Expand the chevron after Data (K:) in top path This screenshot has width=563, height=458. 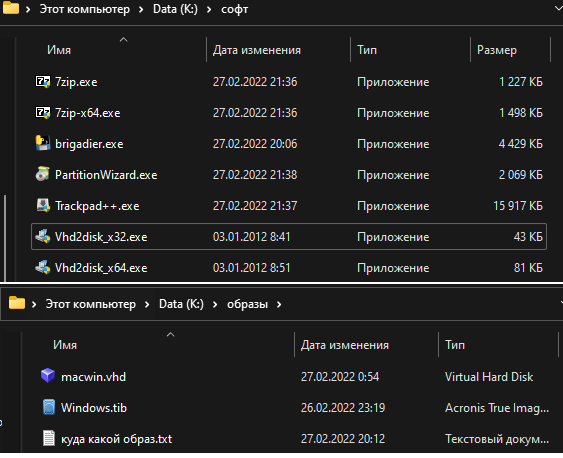click(209, 9)
